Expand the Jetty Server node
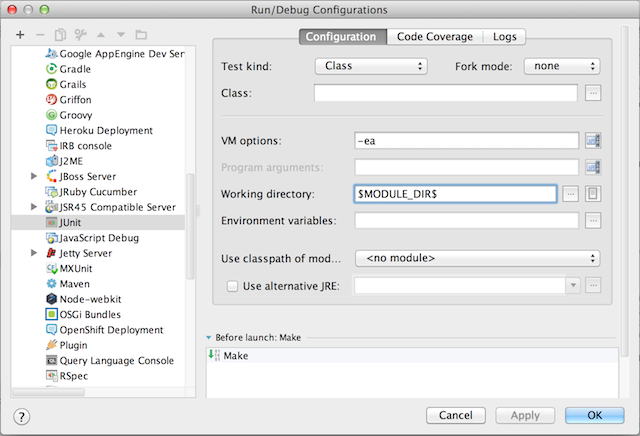 [x=34, y=253]
